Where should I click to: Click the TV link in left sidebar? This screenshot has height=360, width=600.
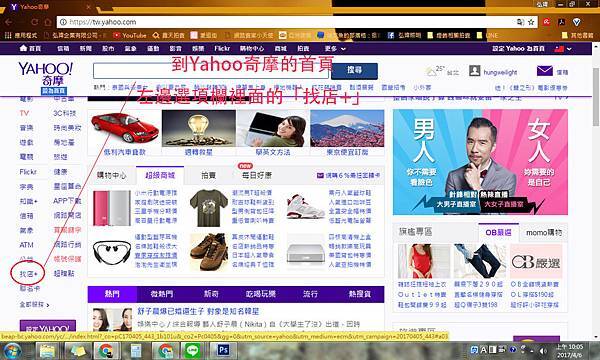pos(24,113)
